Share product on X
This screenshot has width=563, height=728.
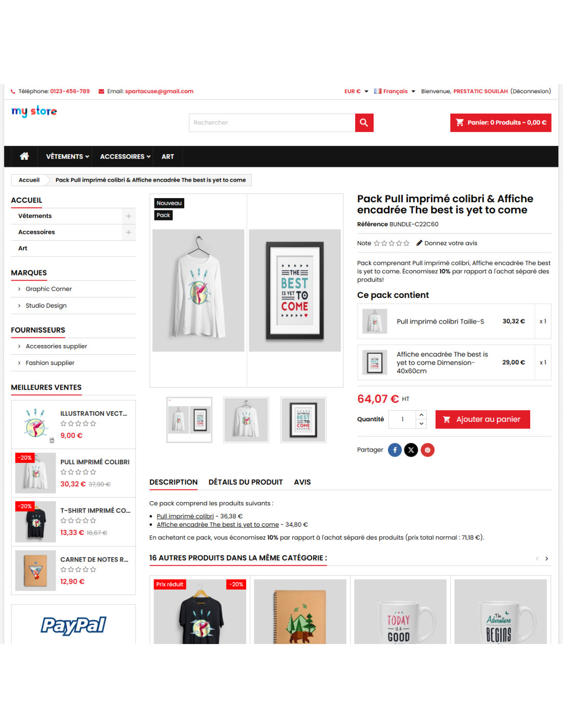tap(411, 450)
